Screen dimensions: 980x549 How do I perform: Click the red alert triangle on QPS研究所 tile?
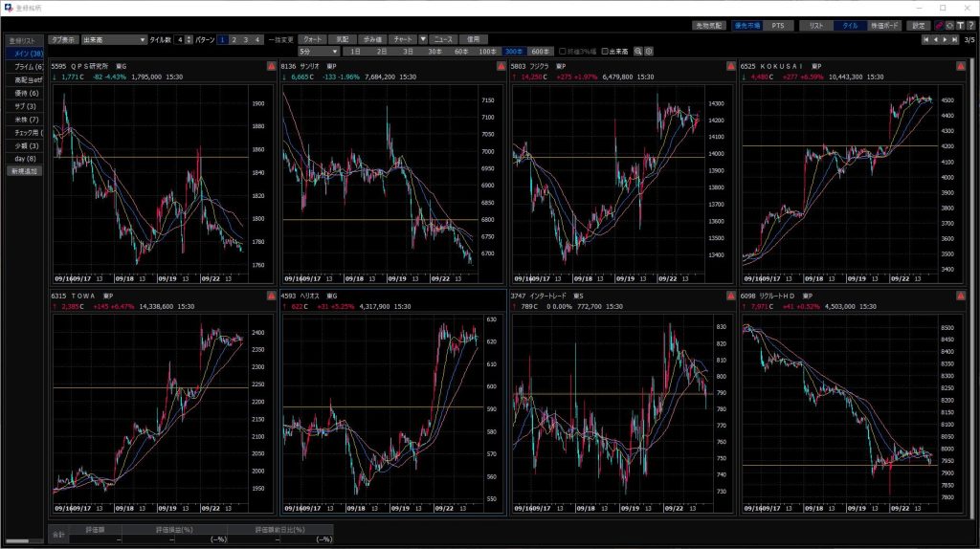point(272,66)
